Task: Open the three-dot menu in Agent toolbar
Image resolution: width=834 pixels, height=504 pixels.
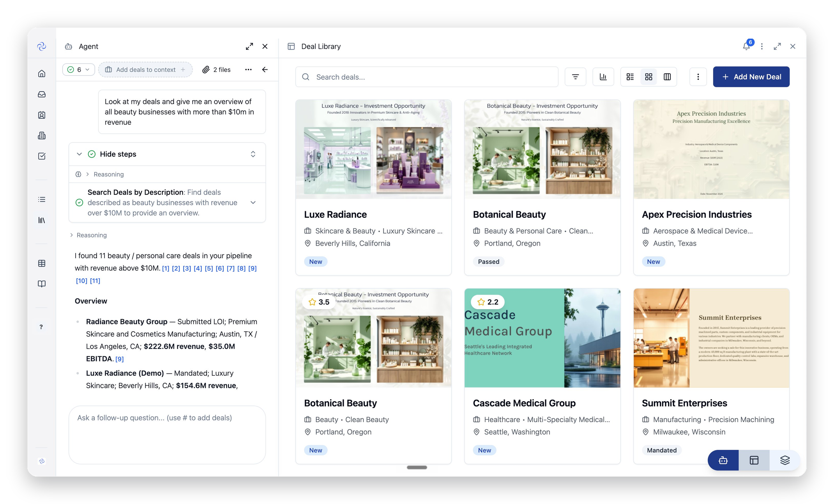Action: coord(248,69)
